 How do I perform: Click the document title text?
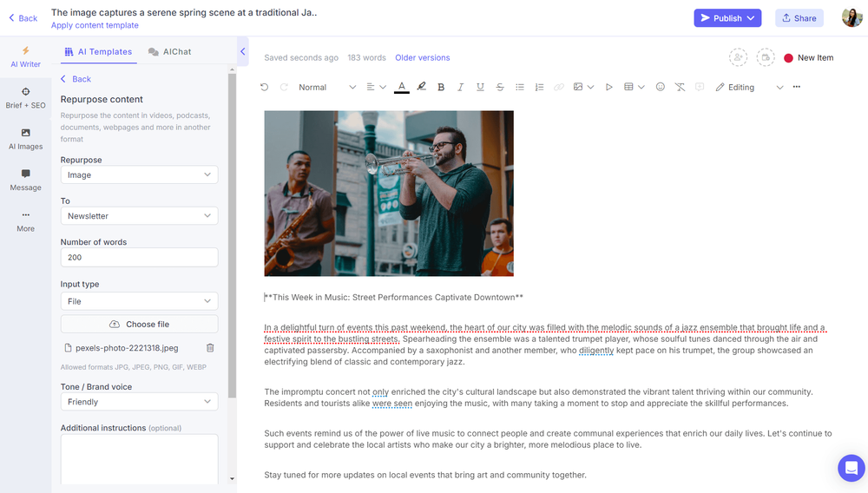(x=184, y=12)
